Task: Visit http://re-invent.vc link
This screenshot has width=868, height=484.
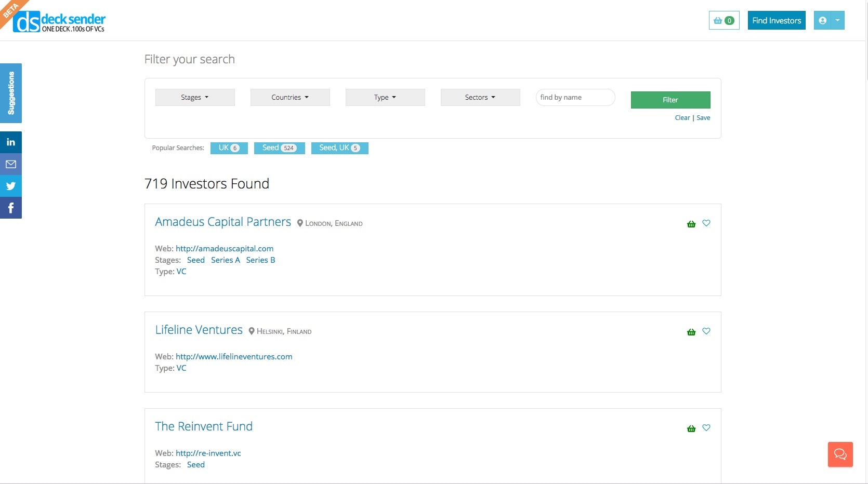Action: pos(208,453)
